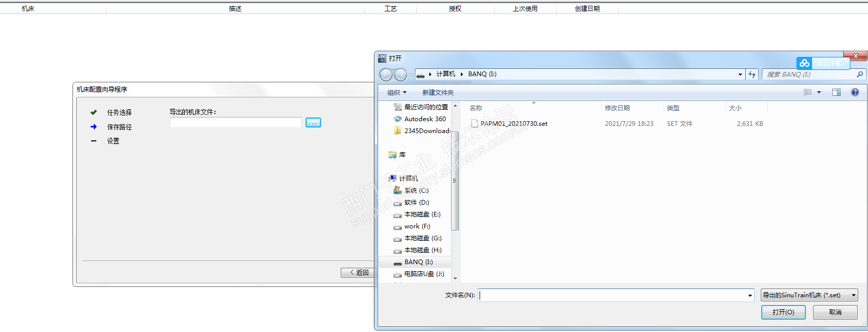Click the file date 2021/7/29 18:23
This screenshot has width=868, height=332.
629,123
